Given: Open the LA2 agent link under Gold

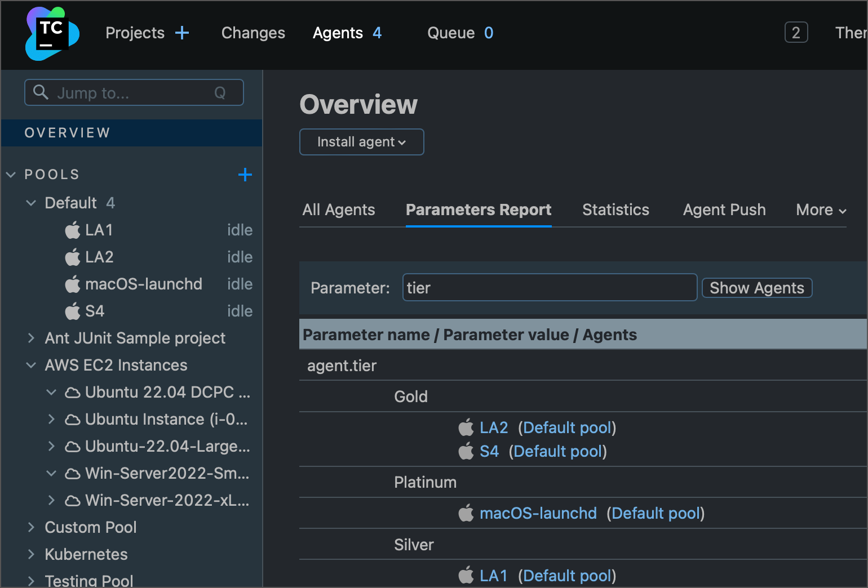Looking at the screenshot, I should coord(494,428).
